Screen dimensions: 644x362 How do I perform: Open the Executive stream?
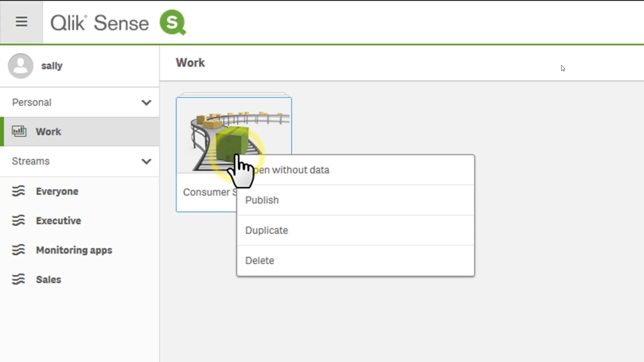pos(79,221)
